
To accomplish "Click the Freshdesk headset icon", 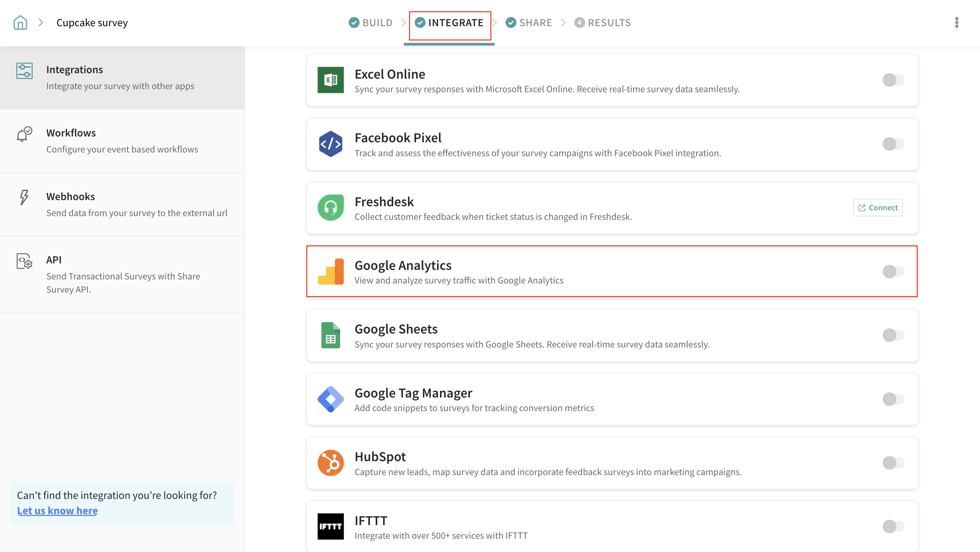I will [x=330, y=207].
